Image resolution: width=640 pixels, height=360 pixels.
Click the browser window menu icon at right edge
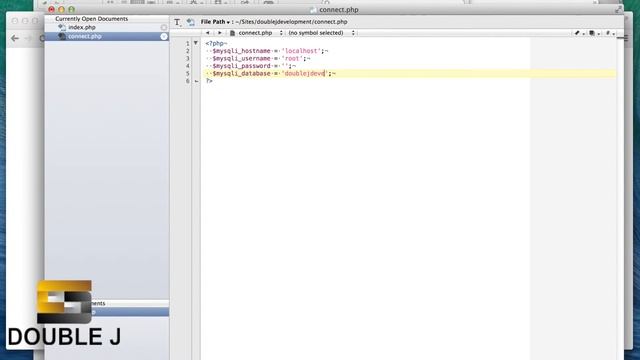point(626,38)
